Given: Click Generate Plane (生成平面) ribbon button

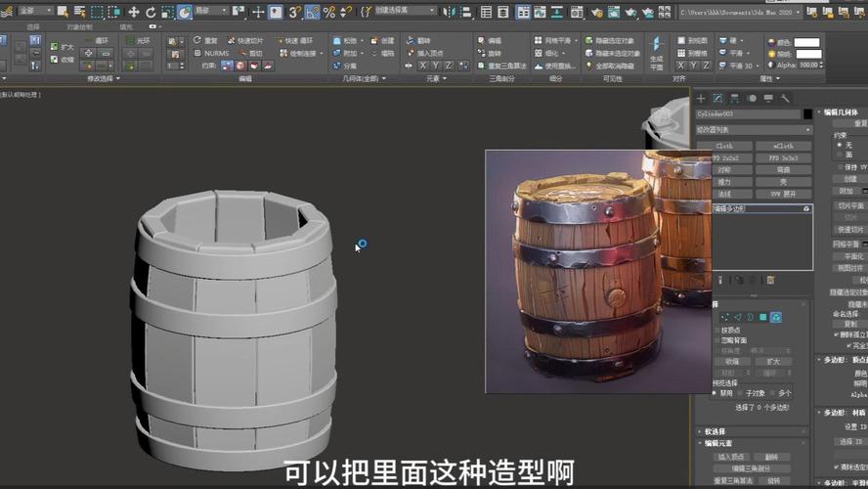Looking at the screenshot, I should 657,53.
